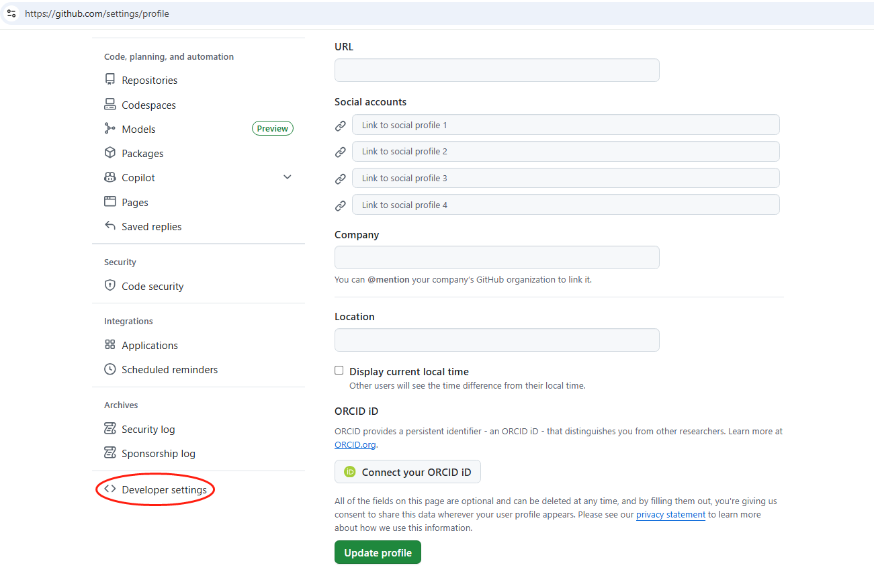
Task: Open Developer settings
Action: [x=164, y=490]
